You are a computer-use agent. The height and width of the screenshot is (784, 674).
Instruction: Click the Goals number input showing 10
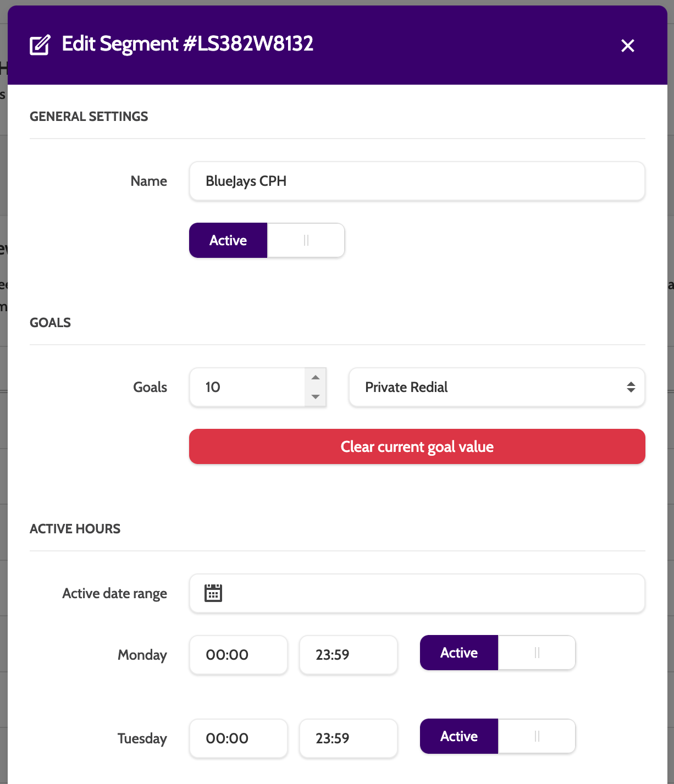(247, 387)
